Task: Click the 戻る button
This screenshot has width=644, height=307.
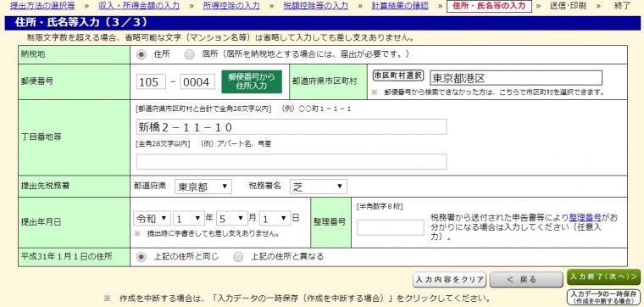Action: [x=526, y=280]
